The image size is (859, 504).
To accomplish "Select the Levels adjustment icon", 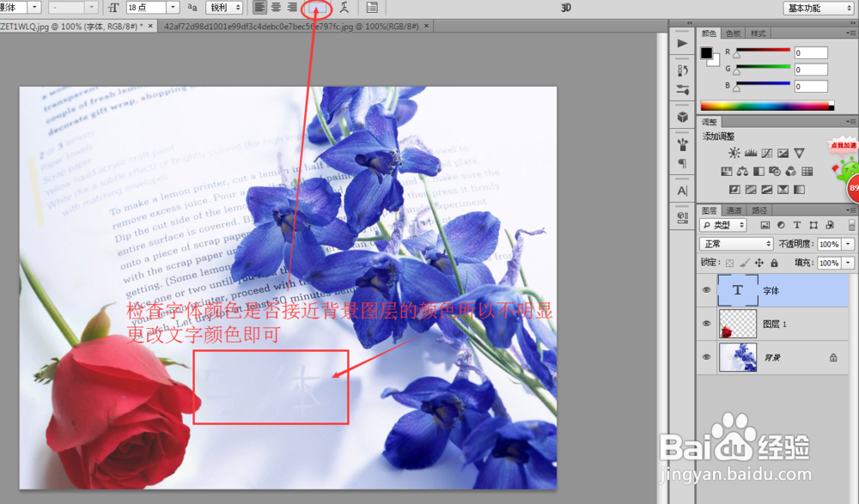I will coord(751,153).
